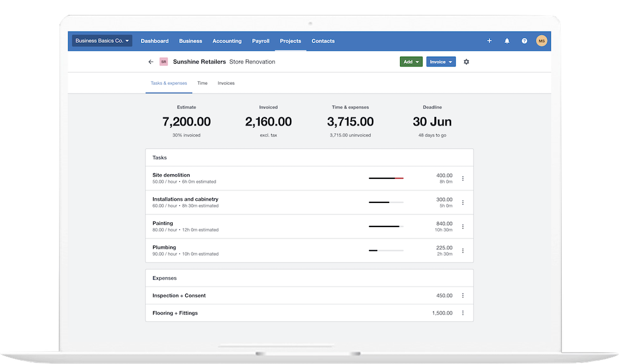Viewport: 619px width, 364px height.
Task: Open the MS user profile avatar
Action: [x=541, y=41]
